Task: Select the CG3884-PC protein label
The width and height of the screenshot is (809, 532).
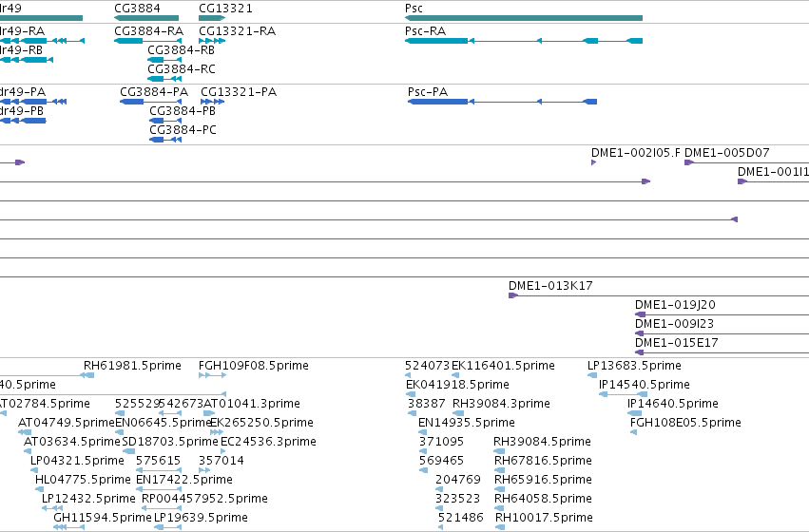Action: pyautogui.click(x=183, y=130)
